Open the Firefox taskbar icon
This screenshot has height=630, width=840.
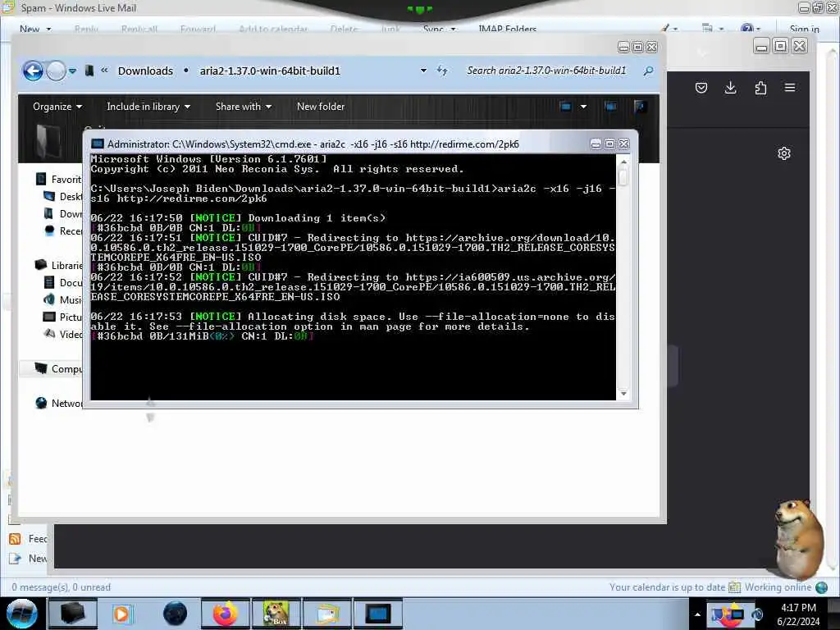225,614
